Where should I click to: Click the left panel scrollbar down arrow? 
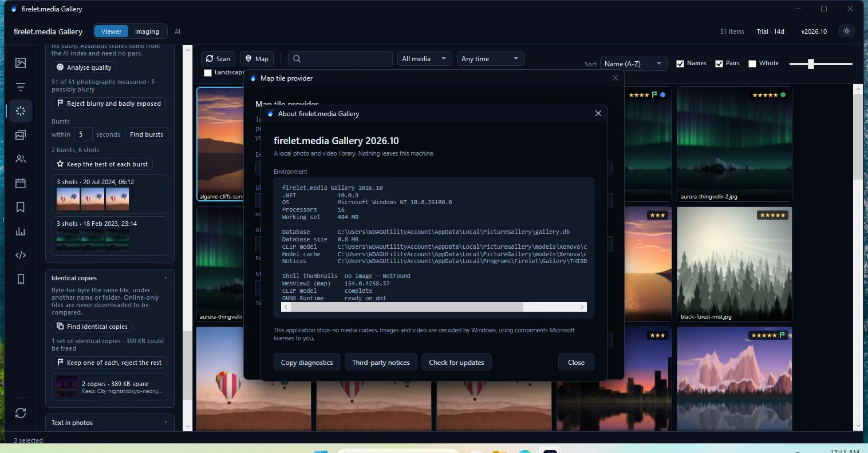(188, 426)
